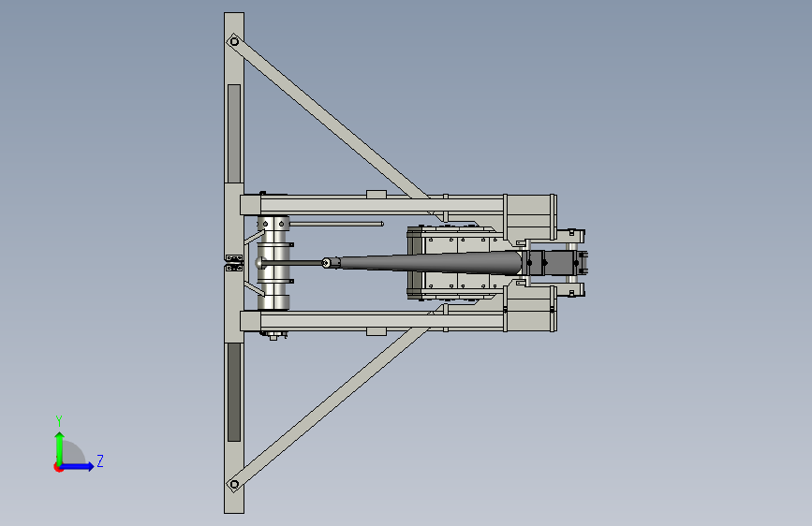
Task: Select the center hinge bracket on the vertical beam
Action: (234, 263)
